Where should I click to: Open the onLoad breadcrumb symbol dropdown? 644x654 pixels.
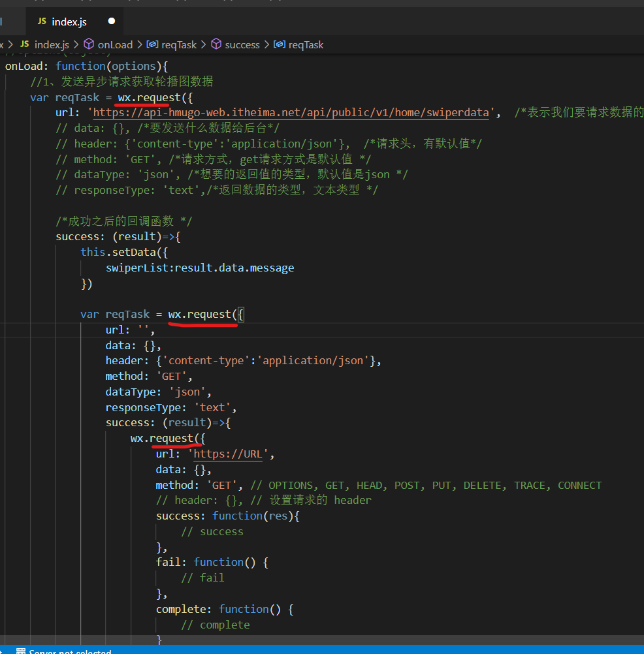point(115,44)
